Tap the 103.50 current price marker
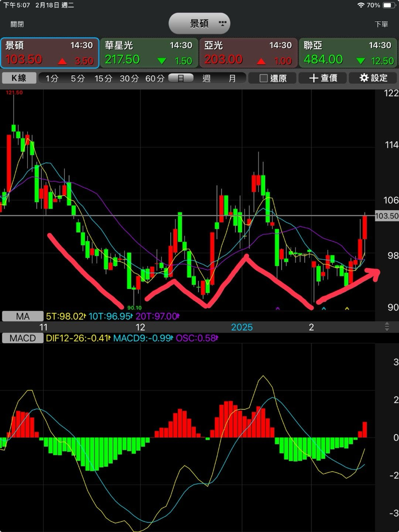The image size is (399, 532). [387, 216]
